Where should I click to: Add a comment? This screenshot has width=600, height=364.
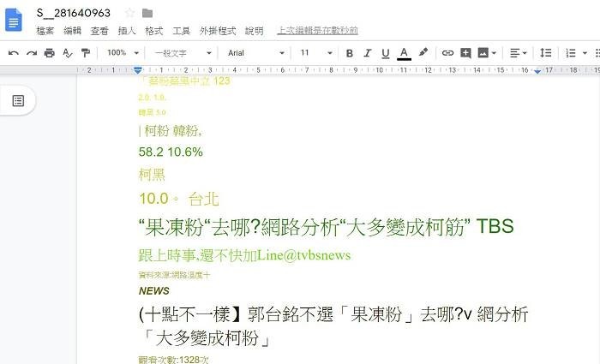click(x=465, y=53)
